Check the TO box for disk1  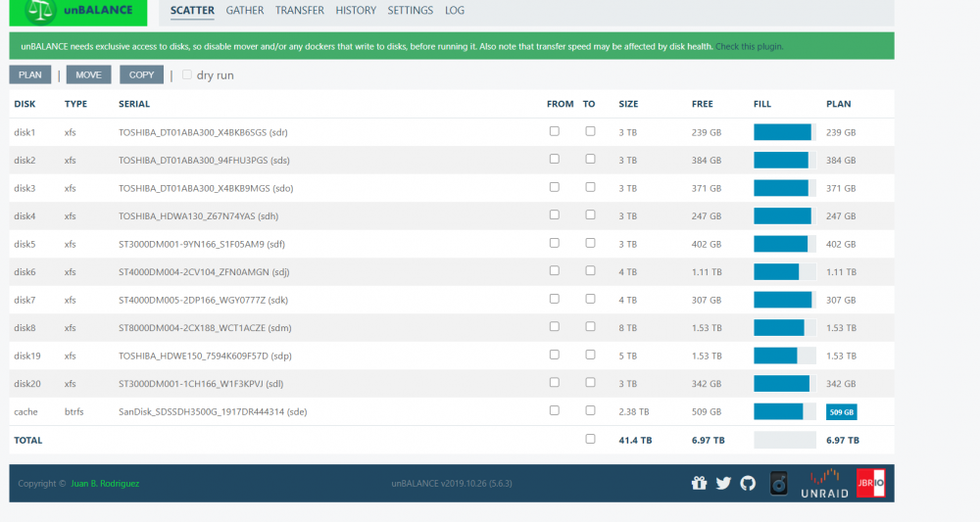(590, 131)
